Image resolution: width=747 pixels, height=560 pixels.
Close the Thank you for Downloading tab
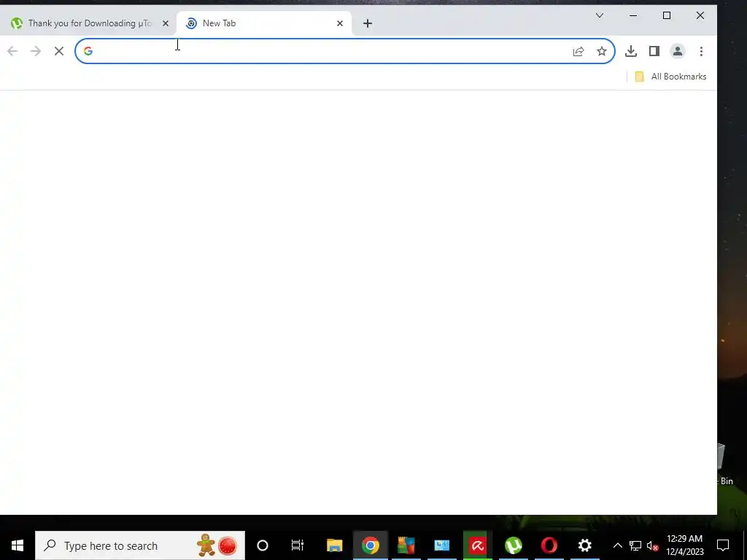[x=166, y=23]
